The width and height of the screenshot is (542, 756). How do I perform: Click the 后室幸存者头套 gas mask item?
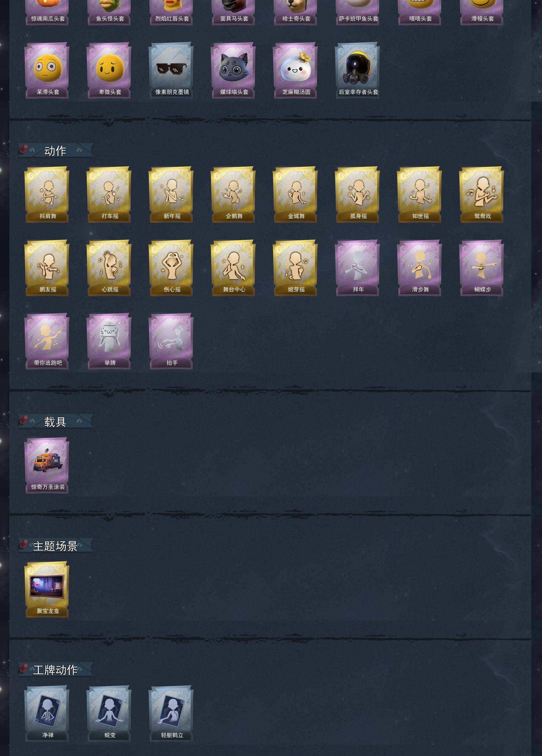point(357,70)
